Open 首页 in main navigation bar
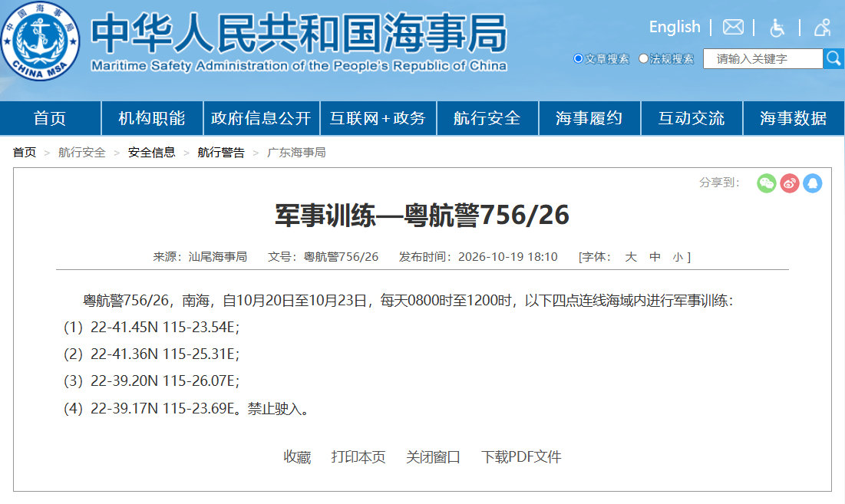 tap(50, 118)
